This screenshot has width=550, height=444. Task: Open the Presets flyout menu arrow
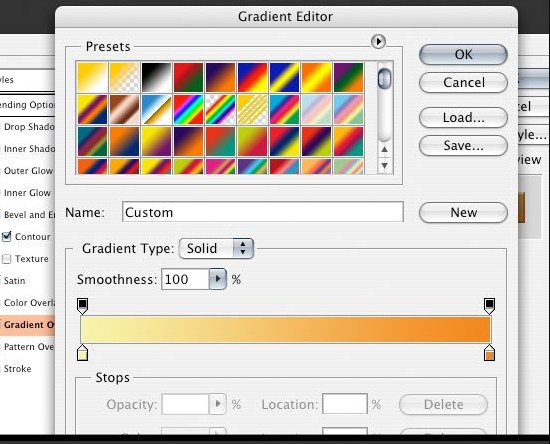coord(378,41)
